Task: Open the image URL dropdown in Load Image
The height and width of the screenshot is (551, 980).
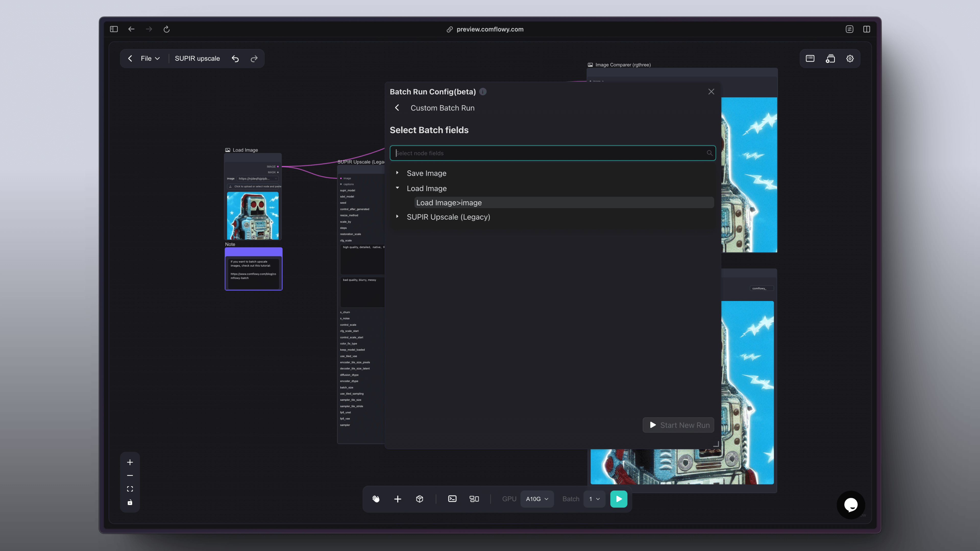Action: pyautogui.click(x=258, y=179)
